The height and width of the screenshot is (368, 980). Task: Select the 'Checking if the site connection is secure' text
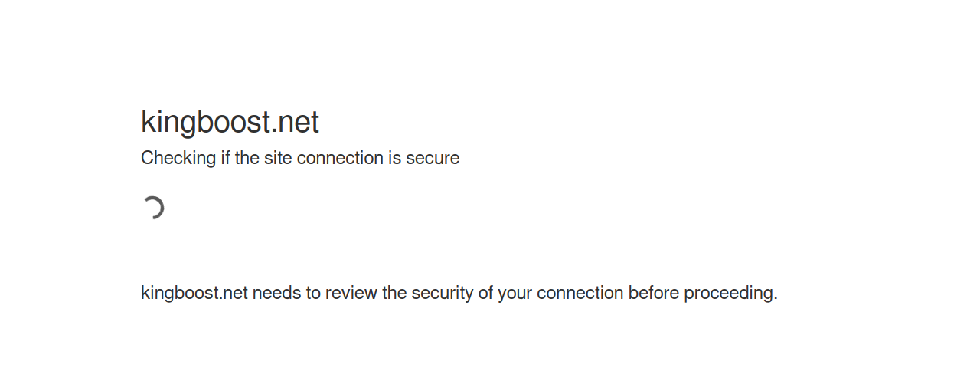[x=300, y=159]
